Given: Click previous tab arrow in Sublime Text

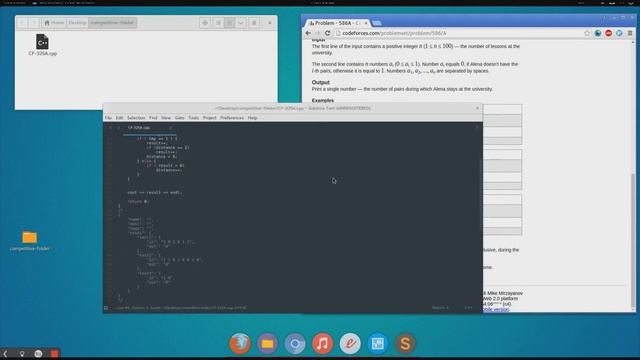Looking at the screenshot, I should pos(110,128).
